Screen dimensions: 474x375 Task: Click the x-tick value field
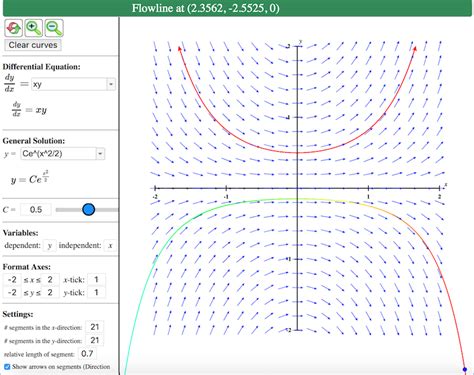click(96, 279)
